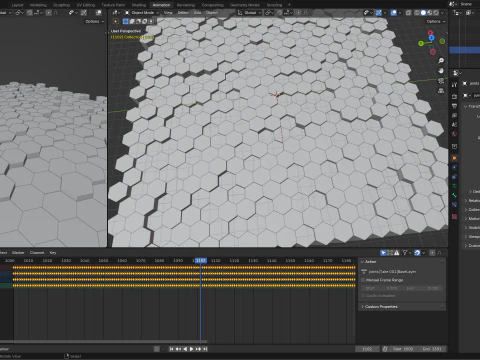This screenshot has width=480, height=360.
Task: Open the properties editor type menu
Action: click(x=456, y=73)
